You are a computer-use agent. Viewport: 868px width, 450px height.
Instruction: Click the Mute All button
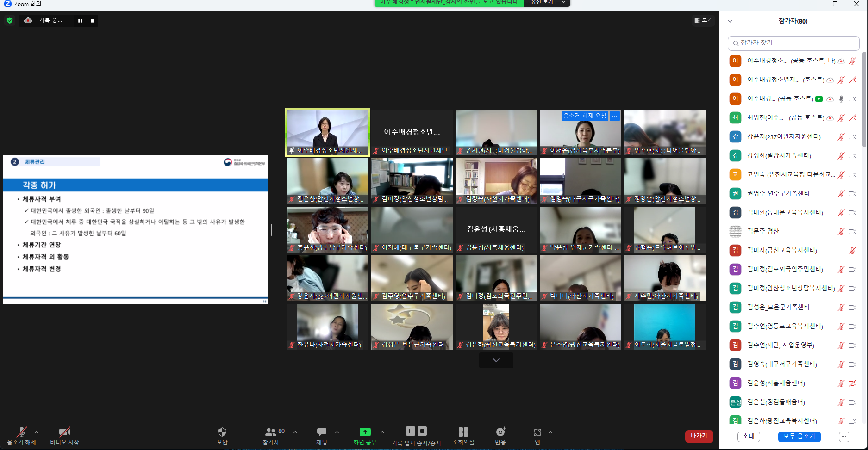point(799,436)
